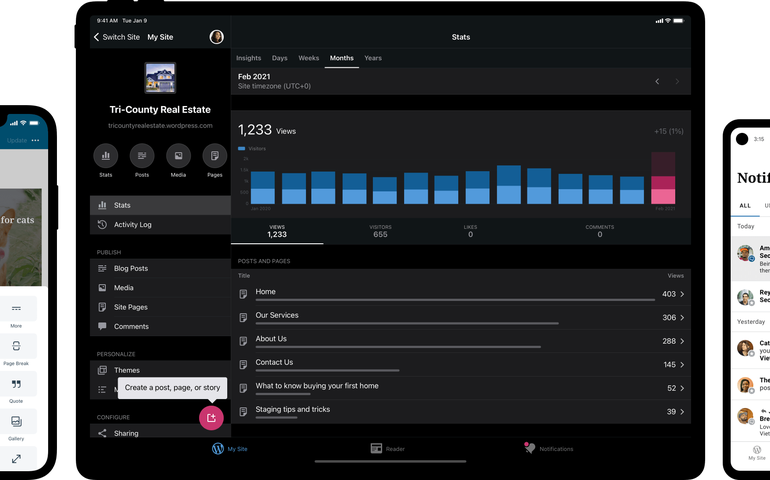Click the Tri-County Real Estate site thumbnail

[160, 78]
